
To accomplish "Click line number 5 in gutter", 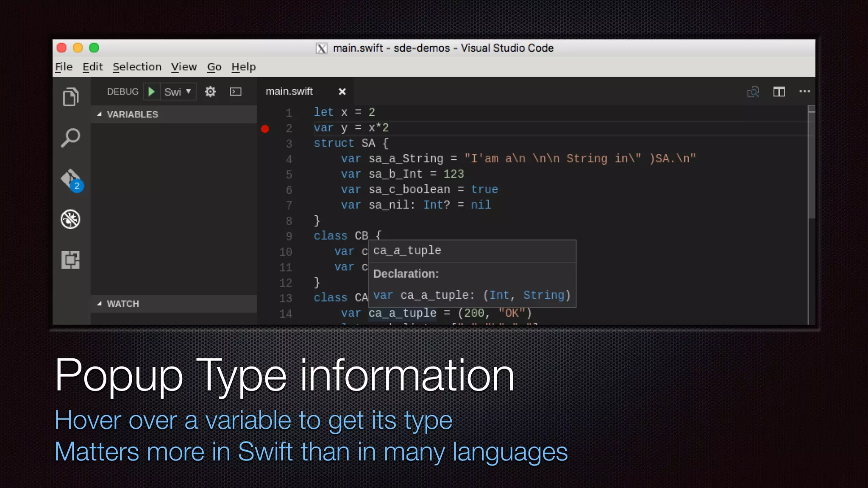I will tap(289, 175).
